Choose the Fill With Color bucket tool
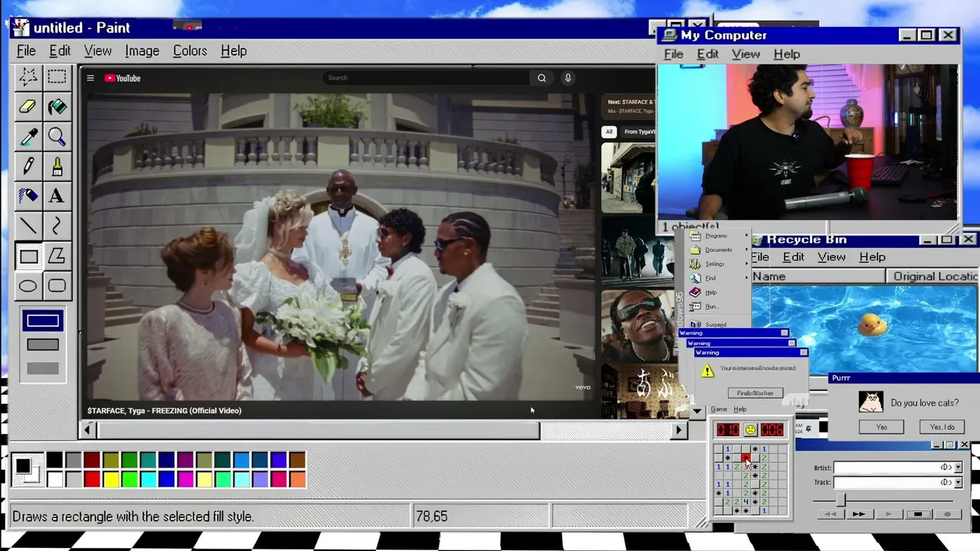This screenshot has height=551, width=980. [x=57, y=106]
